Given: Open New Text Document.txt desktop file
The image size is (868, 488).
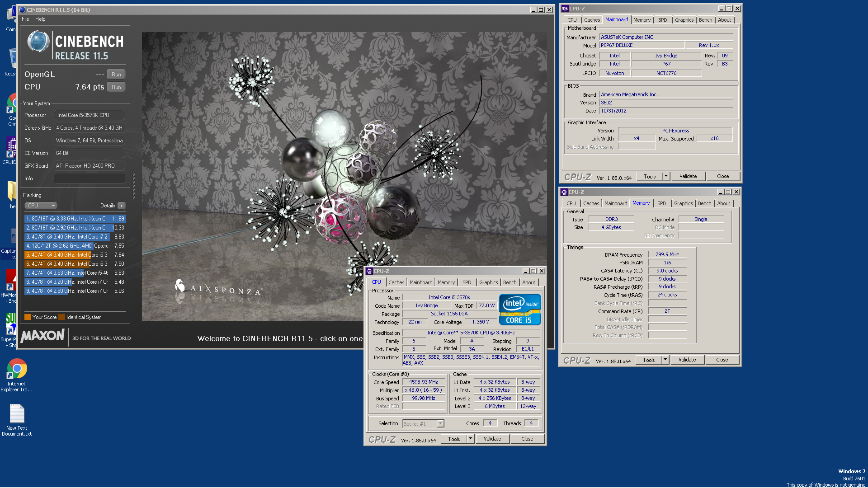Looking at the screenshot, I should (17, 420).
